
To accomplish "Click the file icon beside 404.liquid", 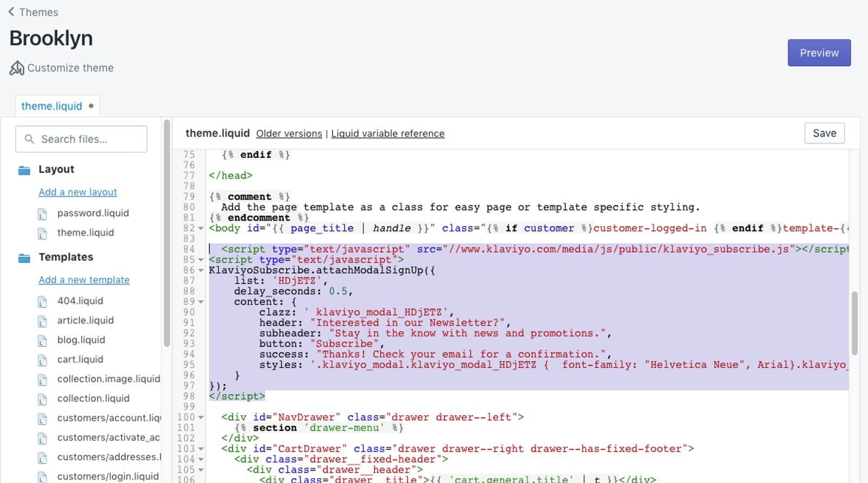I will (x=42, y=302).
